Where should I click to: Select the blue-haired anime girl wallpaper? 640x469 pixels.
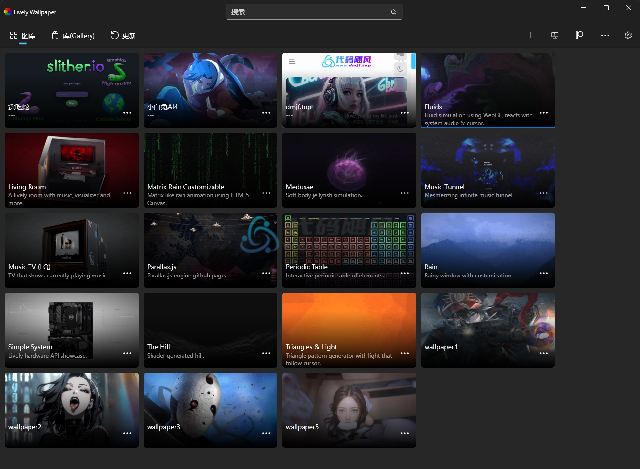[x=211, y=90]
